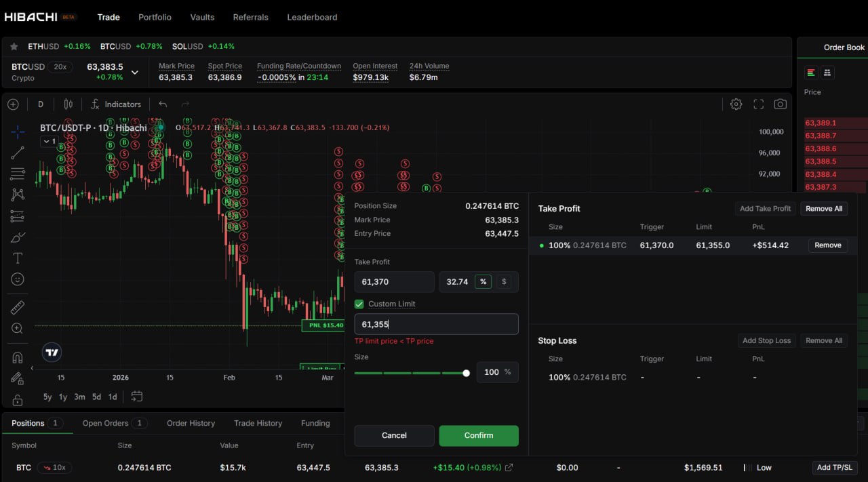Switch take profit unit to percent
Image resolution: width=868 pixels, height=482 pixels.
(x=483, y=281)
